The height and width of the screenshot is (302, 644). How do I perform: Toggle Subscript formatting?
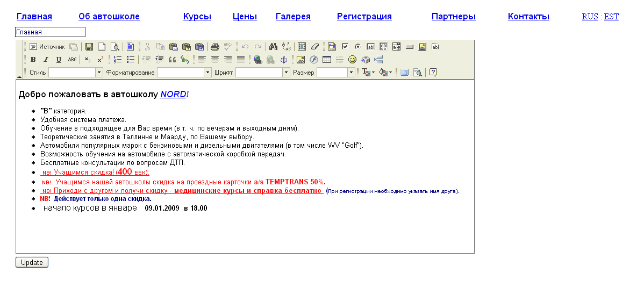tap(88, 60)
